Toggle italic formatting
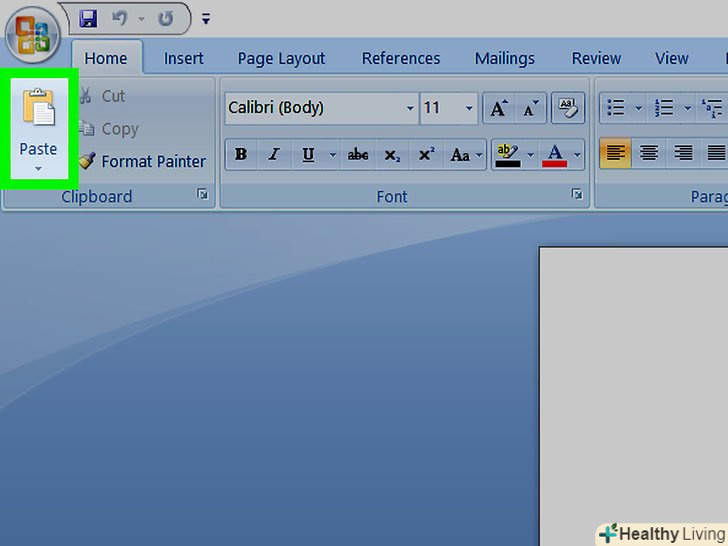Image resolution: width=728 pixels, height=546 pixels. click(274, 154)
